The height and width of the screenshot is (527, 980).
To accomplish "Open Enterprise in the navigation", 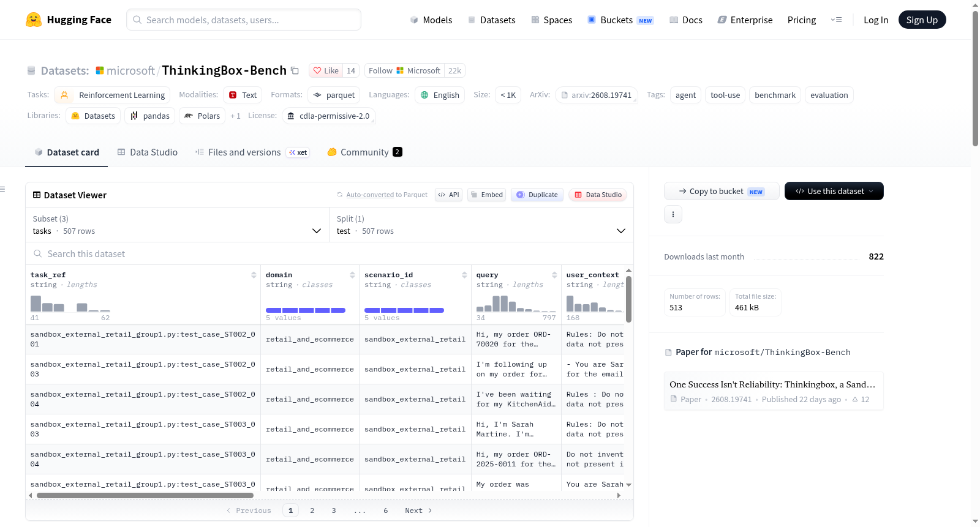I will [x=745, y=20].
